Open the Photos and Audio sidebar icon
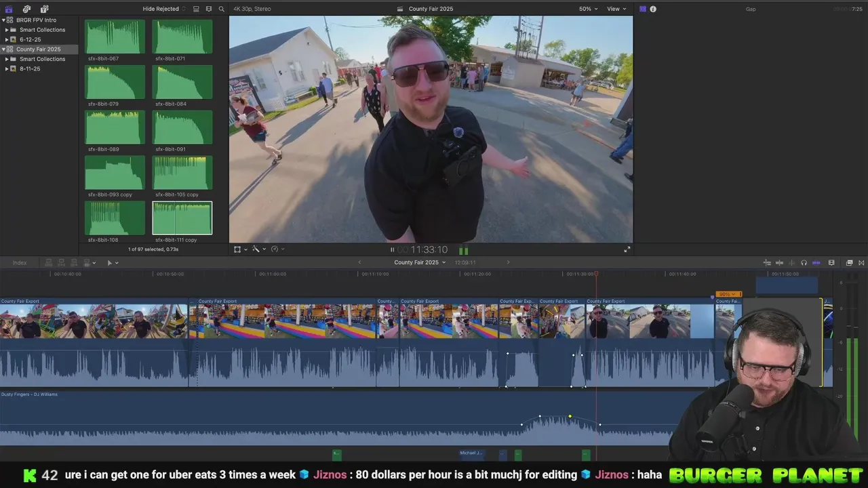Screen dimensions: 868x488 (26, 9)
